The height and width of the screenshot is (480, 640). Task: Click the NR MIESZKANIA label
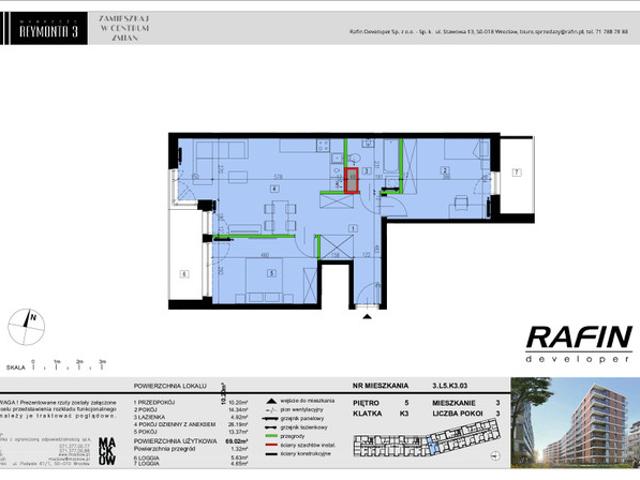point(380,386)
